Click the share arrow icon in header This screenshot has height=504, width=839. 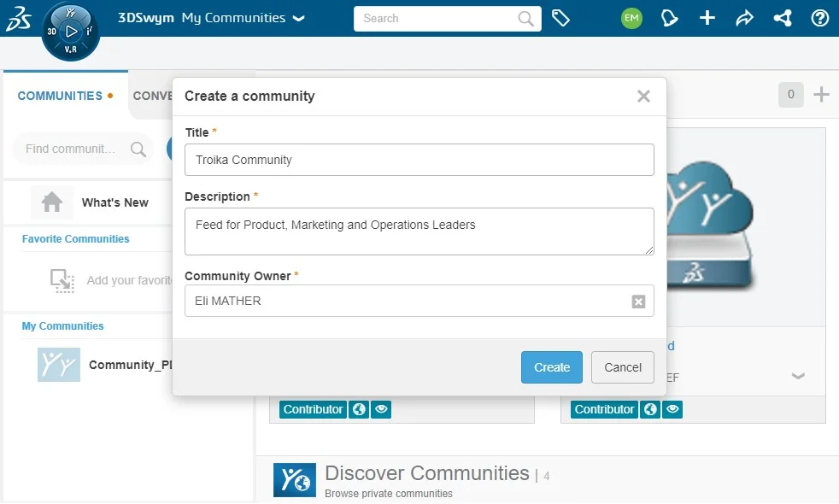pyautogui.click(x=744, y=18)
